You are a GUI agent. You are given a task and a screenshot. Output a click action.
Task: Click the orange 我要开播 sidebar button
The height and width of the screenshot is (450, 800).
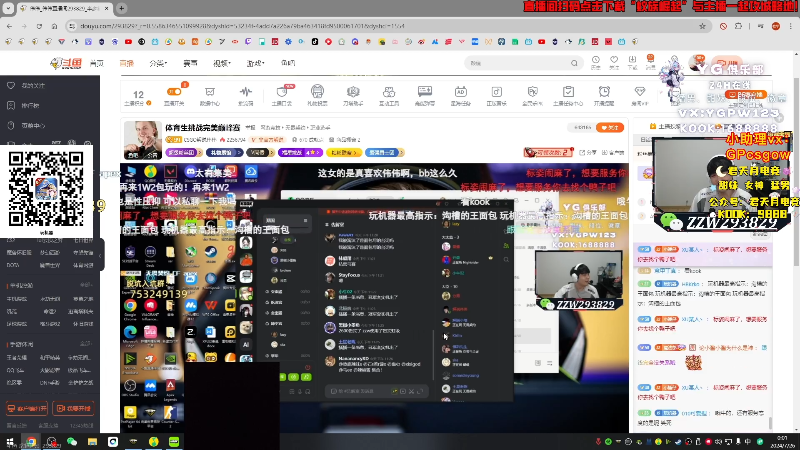pos(74,409)
